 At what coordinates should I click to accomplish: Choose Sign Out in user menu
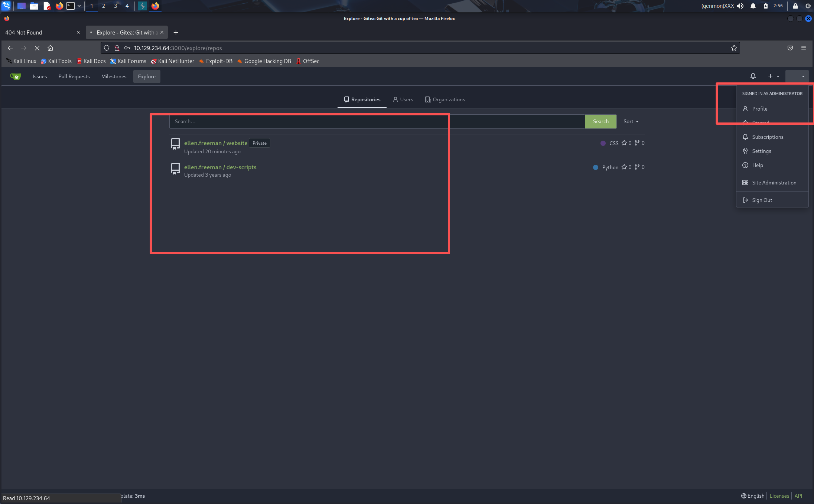coord(772,200)
